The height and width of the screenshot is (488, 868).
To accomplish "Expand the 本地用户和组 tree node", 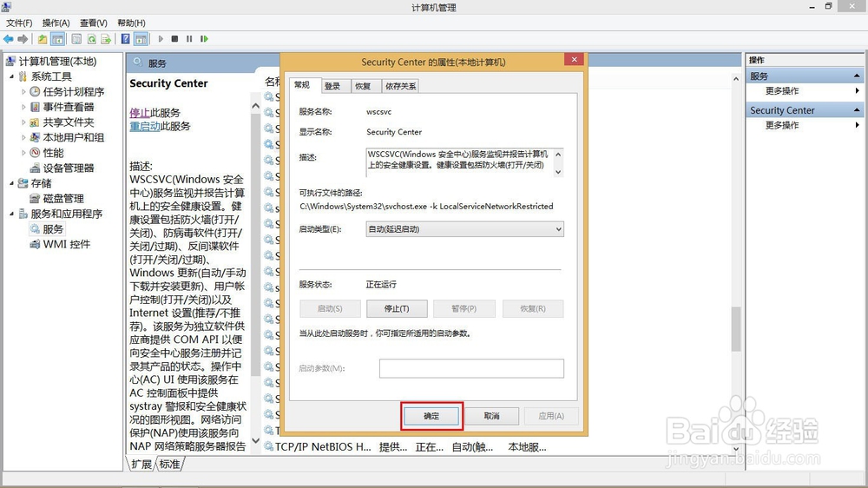I will tap(23, 137).
